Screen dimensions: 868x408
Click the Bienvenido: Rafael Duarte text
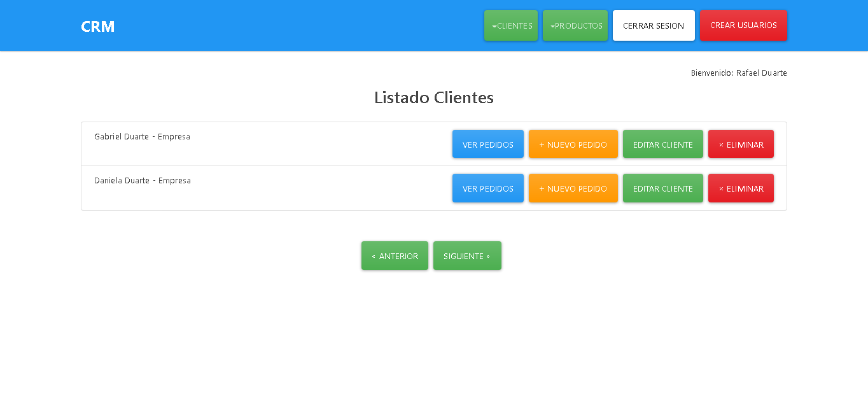pyautogui.click(x=738, y=73)
